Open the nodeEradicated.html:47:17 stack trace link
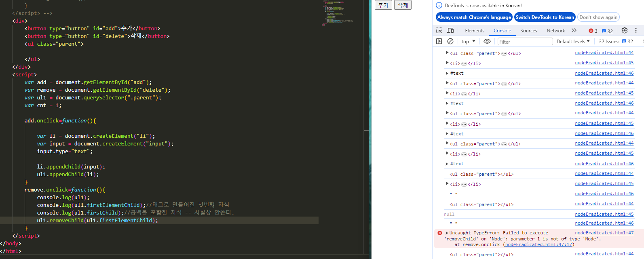The width and height of the screenshot is (644, 259). click(x=538, y=244)
